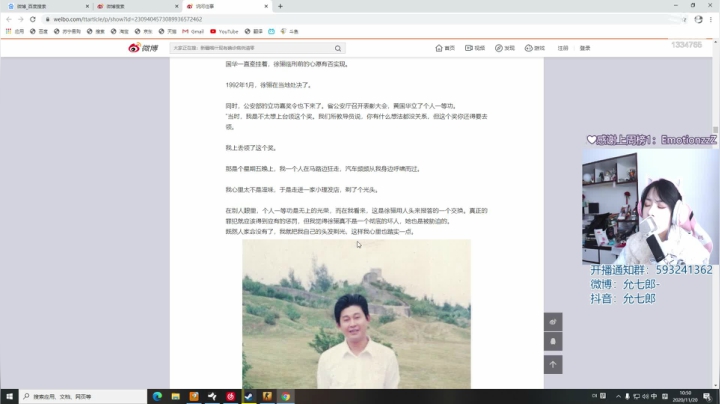Click the taskbar microphone icon
720x404 pixels.
627,396
